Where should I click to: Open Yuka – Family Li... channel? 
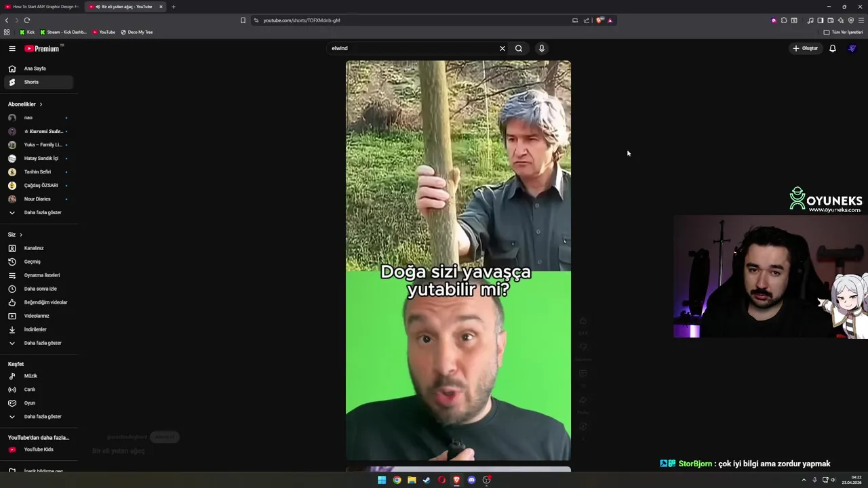(39, 144)
